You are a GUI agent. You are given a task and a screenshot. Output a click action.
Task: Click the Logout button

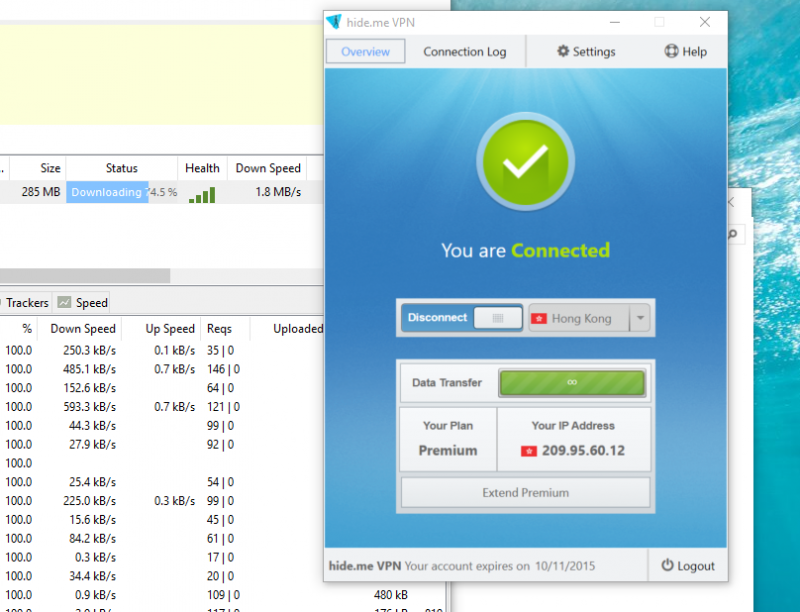(x=688, y=566)
